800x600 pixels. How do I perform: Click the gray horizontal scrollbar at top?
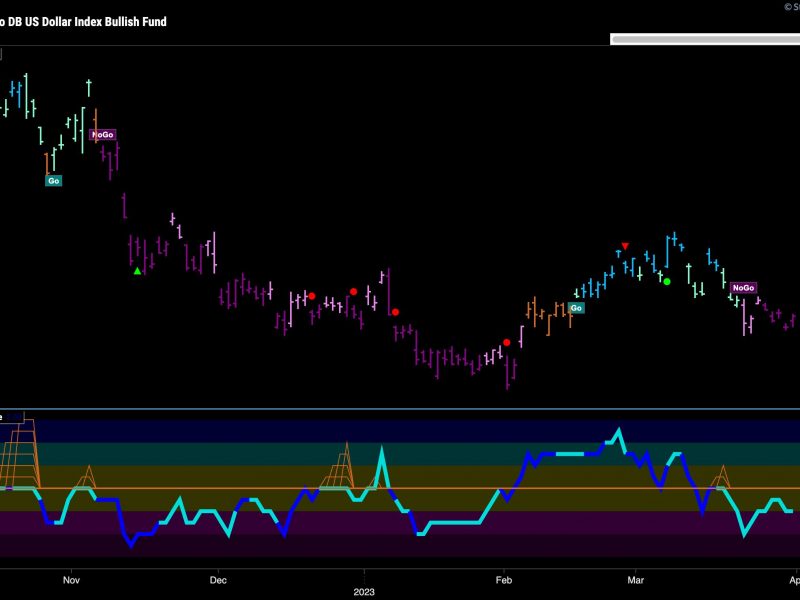(x=705, y=39)
